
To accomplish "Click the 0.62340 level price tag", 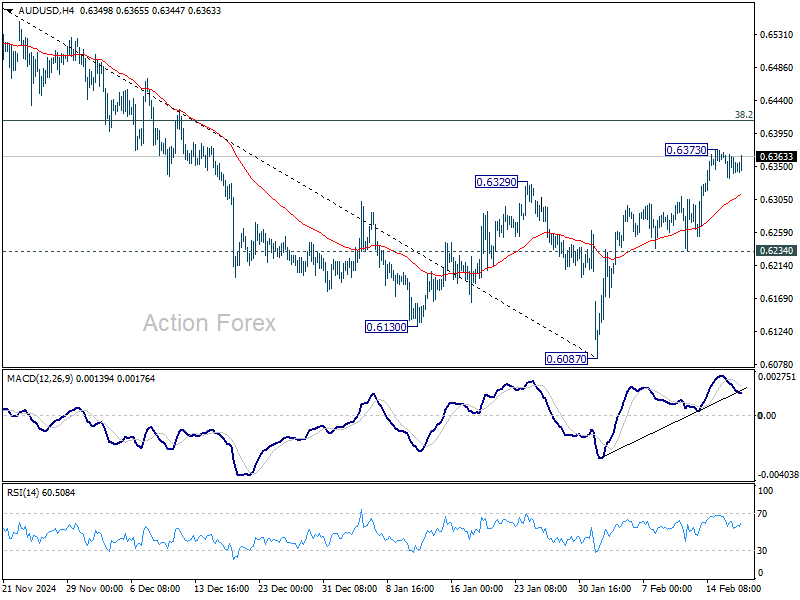I will click(x=776, y=251).
